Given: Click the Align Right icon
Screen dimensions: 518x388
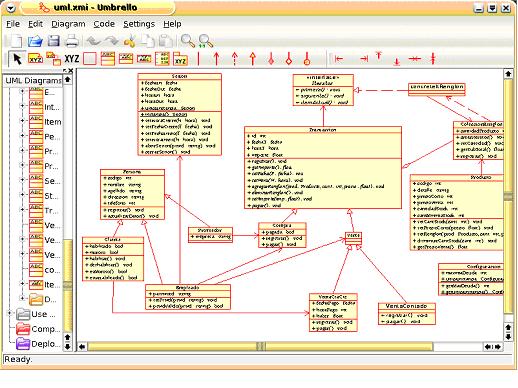Looking at the screenshot, I should [x=364, y=59].
